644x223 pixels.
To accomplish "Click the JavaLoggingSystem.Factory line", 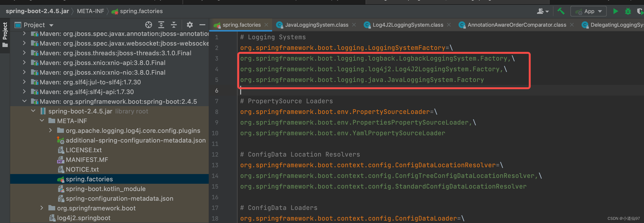I will (x=362, y=80).
